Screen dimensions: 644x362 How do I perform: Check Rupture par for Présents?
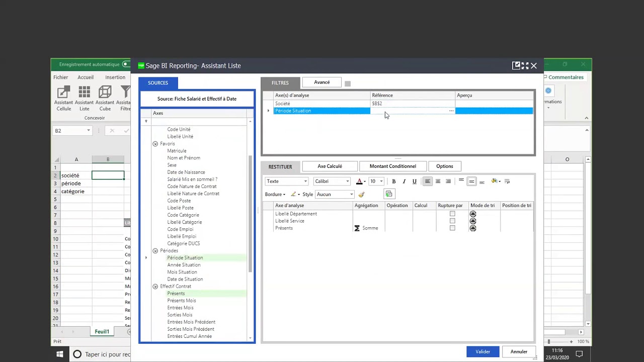pyautogui.click(x=452, y=228)
